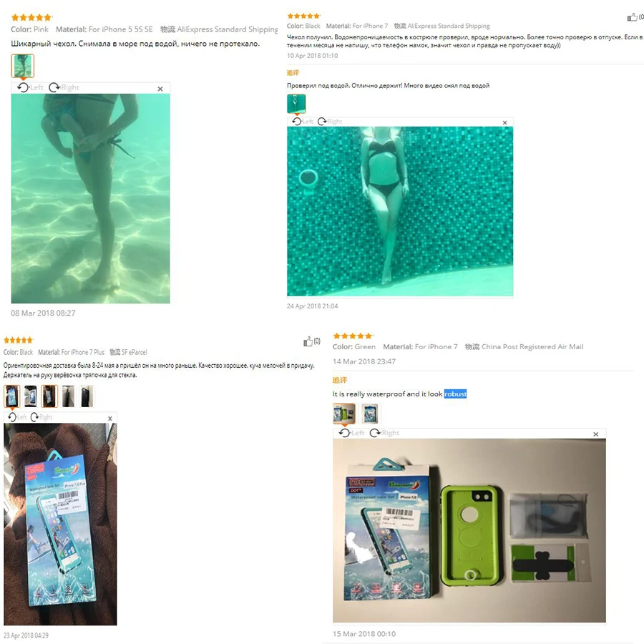Rotate the green case photo left
Screen dimensions: 644x644
351,433
